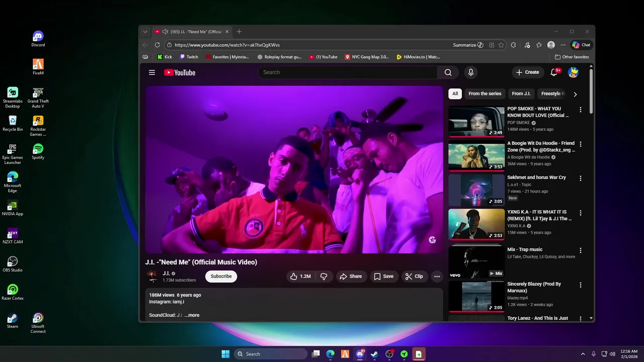644x362 pixels.
Task: Open Windows Start button
Action: click(225, 354)
